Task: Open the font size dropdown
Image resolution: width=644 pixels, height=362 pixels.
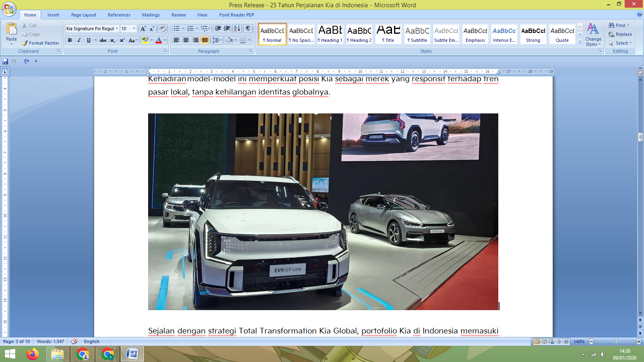Action: click(134, 29)
